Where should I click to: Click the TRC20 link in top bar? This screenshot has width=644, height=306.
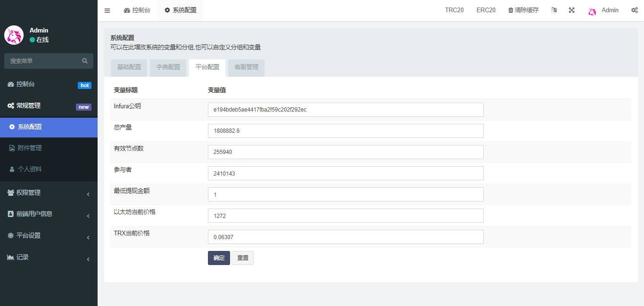[454, 10]
